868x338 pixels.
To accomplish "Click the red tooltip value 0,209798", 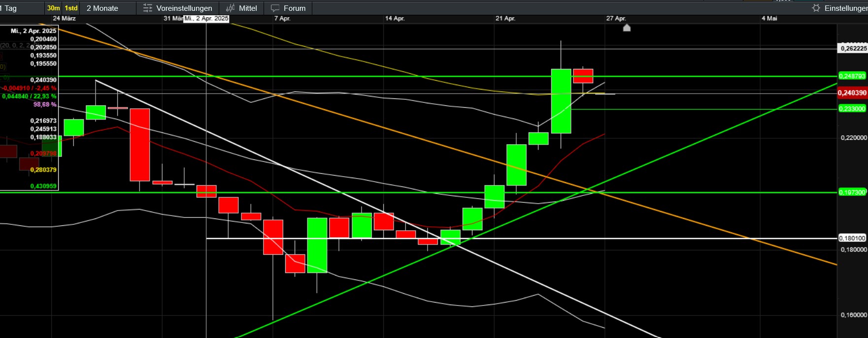I will (x=43, y=154).
